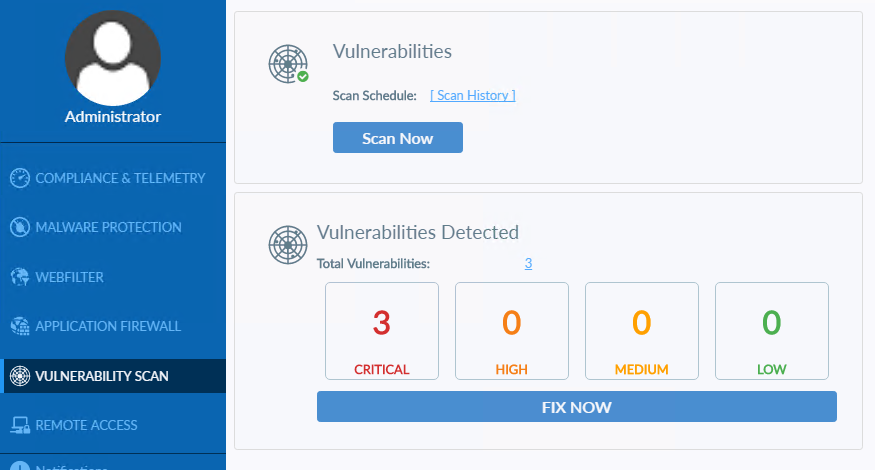
Task: Click the Malware Protection bug icon
Action: point(20,227)
